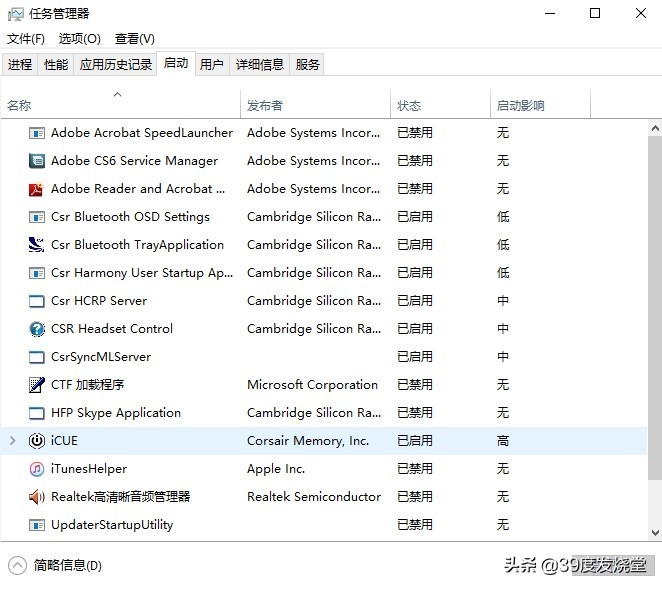This screenshot has height=589, width=662.
Task: Select the CSR Headset Control name
Action: coord(112,329)
